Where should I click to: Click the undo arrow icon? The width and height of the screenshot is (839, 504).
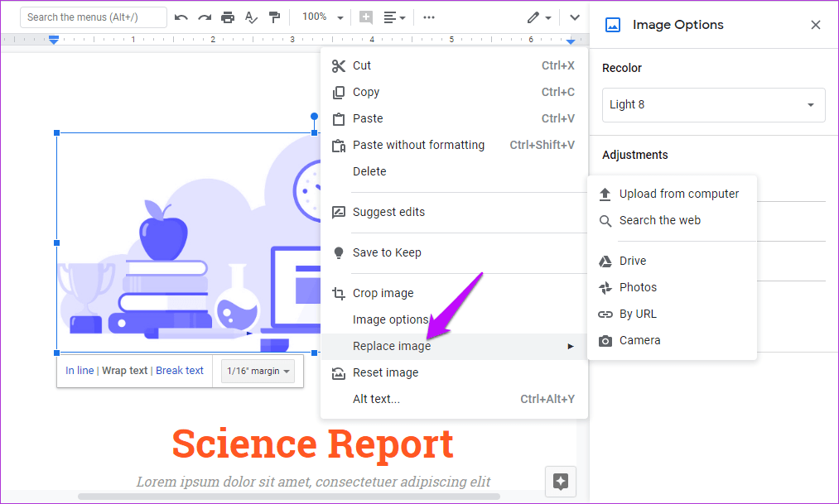tap(181, 17)
